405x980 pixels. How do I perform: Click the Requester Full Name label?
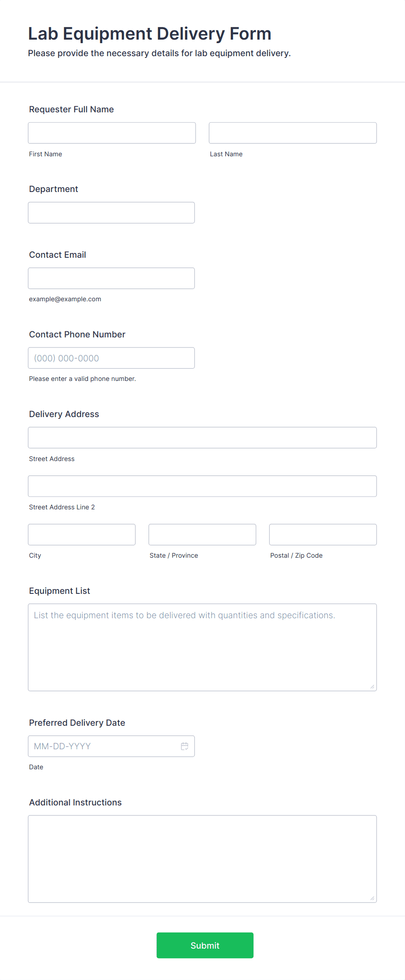pyautogui.click(x=71, y=109)
